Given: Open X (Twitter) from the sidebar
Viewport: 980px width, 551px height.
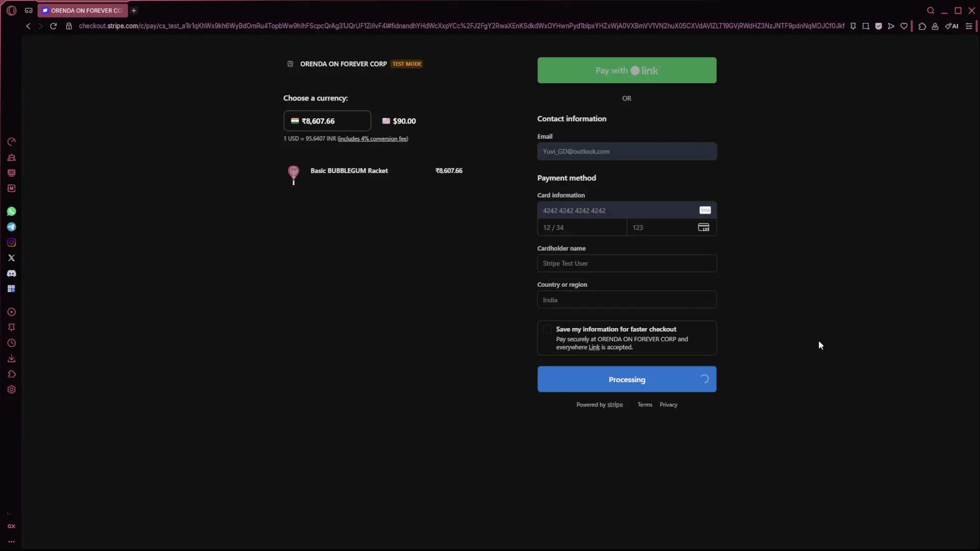Looking at the screenshot, I should (11, 258).
